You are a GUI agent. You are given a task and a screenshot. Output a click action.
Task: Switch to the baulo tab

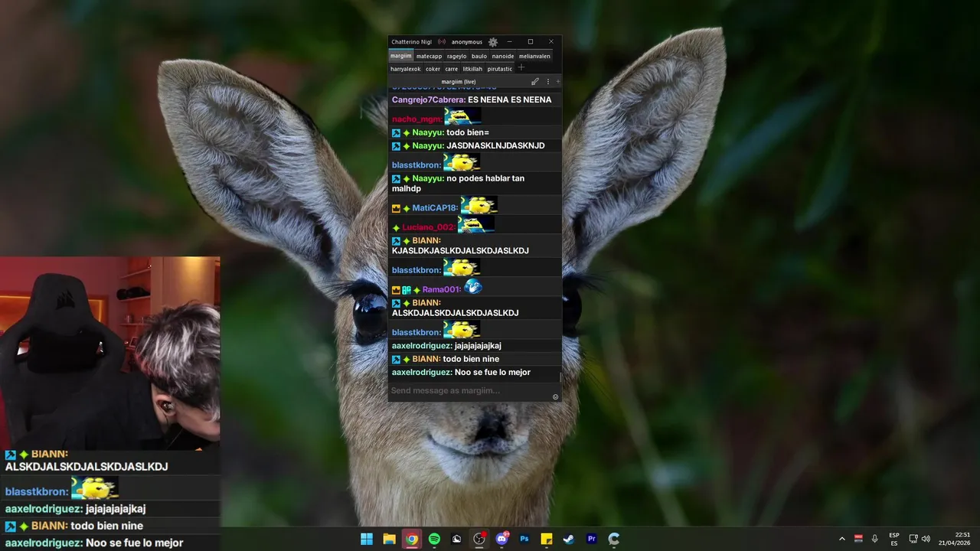479,56
